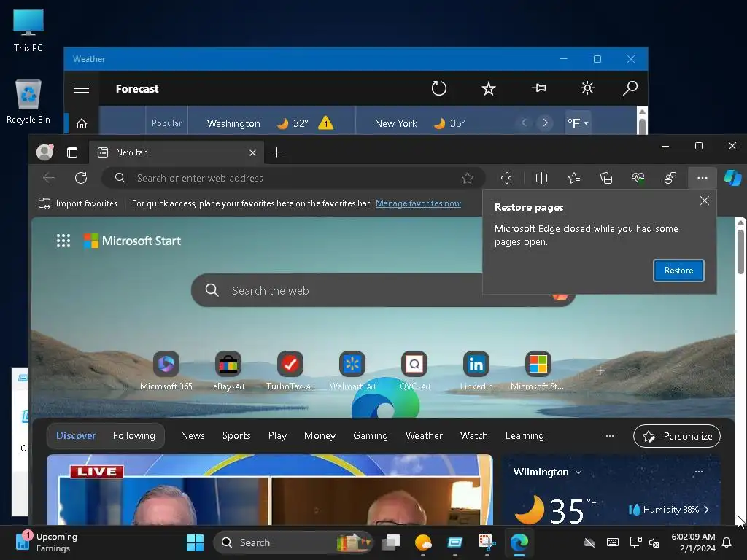Open the Microsoft 365 quick link
747x560 pixels.
[166, 370]
